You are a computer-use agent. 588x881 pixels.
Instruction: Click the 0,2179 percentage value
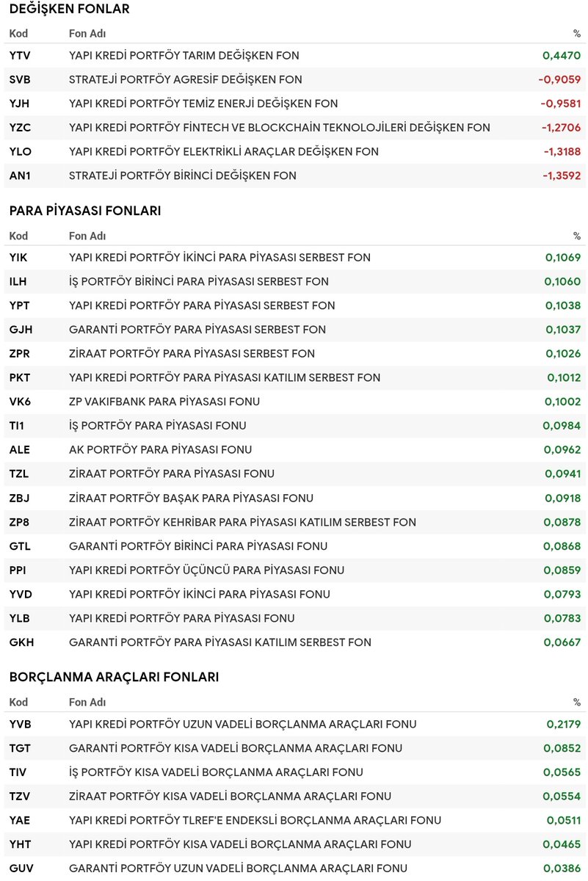click(x=564, y=724)
